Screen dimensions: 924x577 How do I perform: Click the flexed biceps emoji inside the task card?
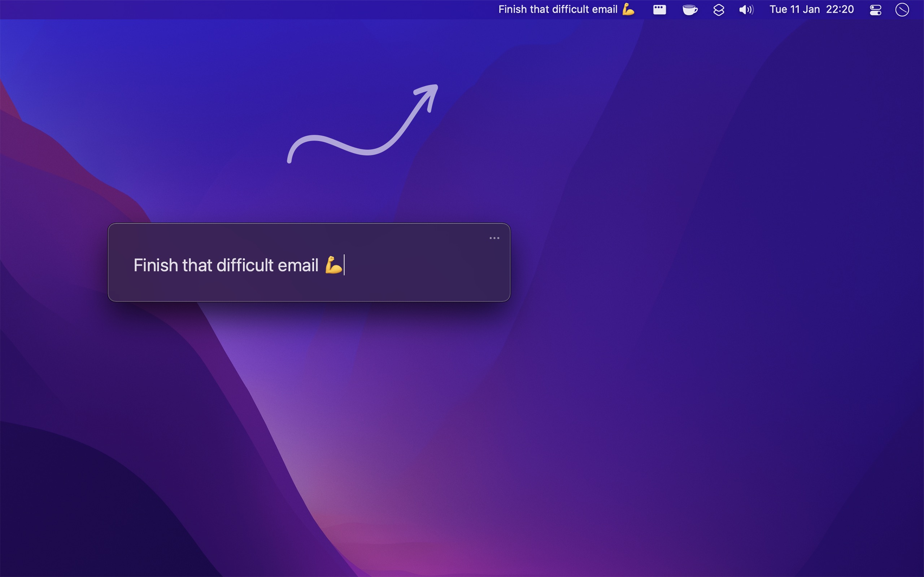pyautogui.click(x=334, y=265)
